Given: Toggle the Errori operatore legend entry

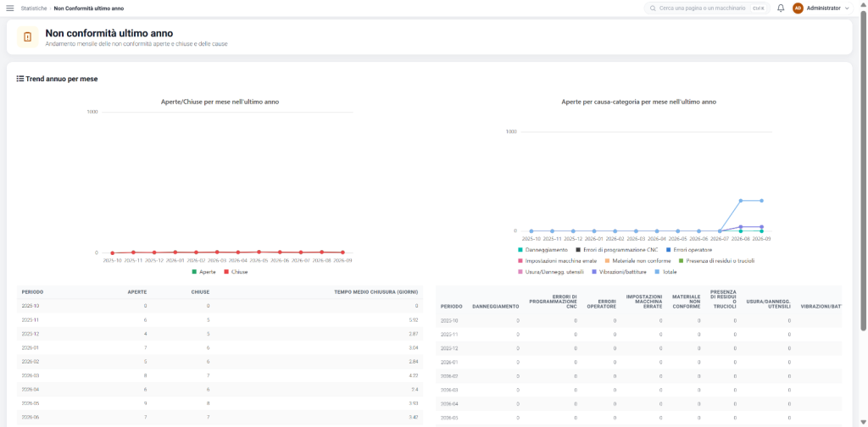Looking at the screenshot, I should point(688,250).
